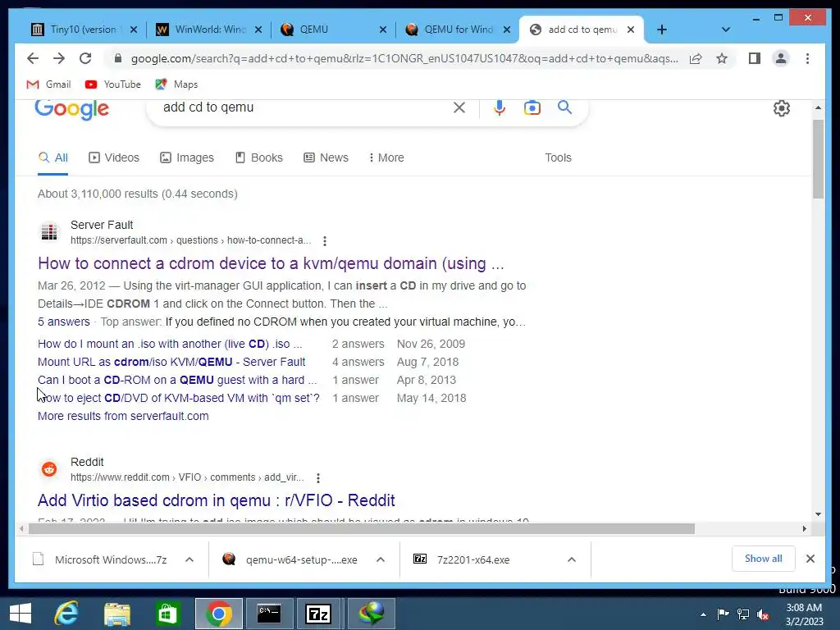Screen dimensions: 840x630
Task: Open 'How to connect a cdrom device' result
Action: 271,263
